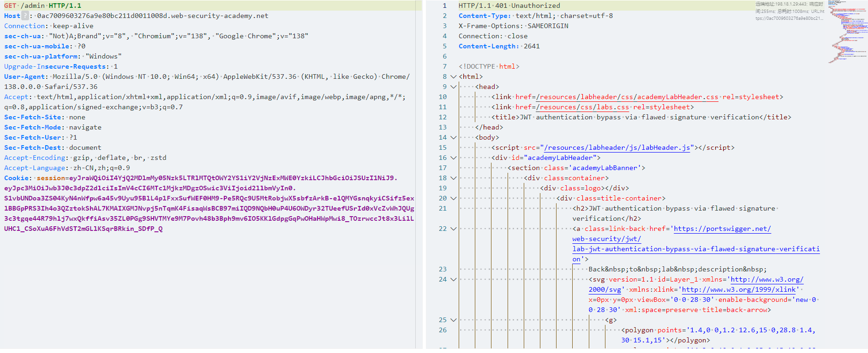The width and height of the screenshot is (868, 353).
Task: Click the Back&nbsp;to&nbsp;lab&nbsp;description line
Action: pyautogui.click(x=678, y=269)
